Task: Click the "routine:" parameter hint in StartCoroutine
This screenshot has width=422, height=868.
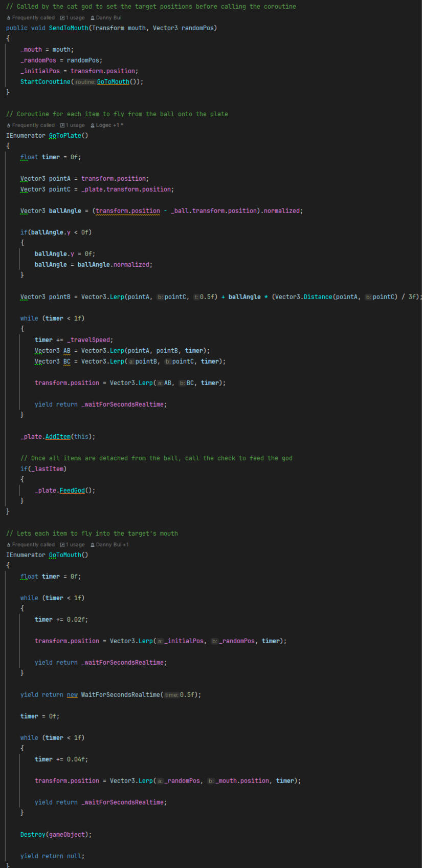Action: pyautogui.click(x=85, y=82)
